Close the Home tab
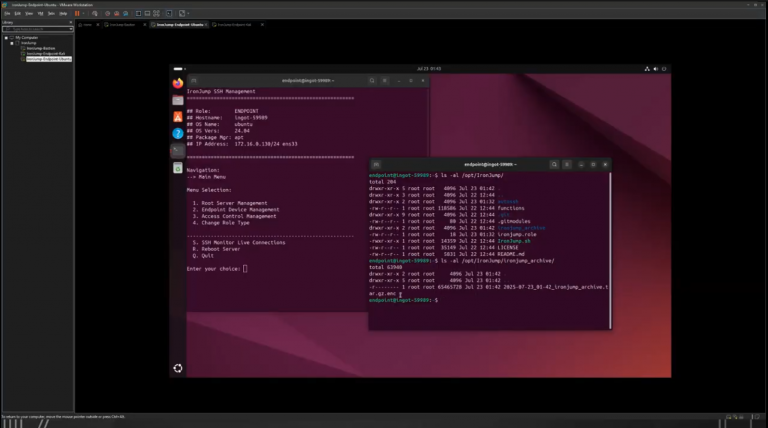The width and height of the screenshot is (768, 428). tap(97, 24)
